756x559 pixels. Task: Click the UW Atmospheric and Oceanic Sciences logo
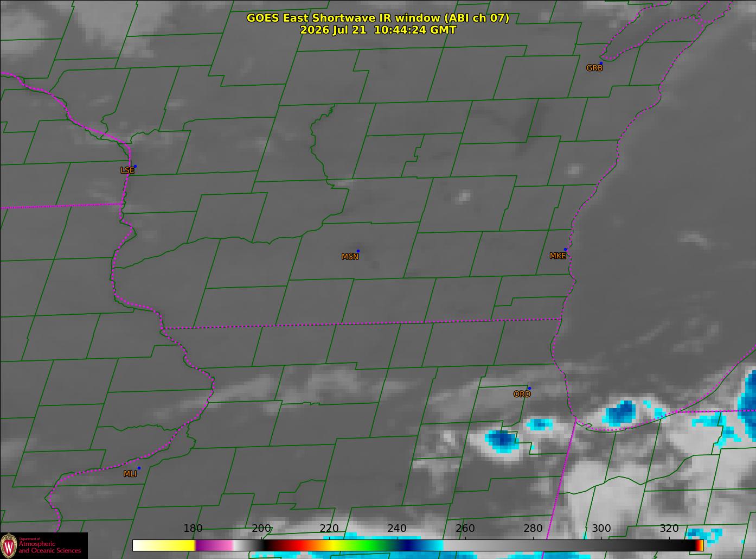43,545
